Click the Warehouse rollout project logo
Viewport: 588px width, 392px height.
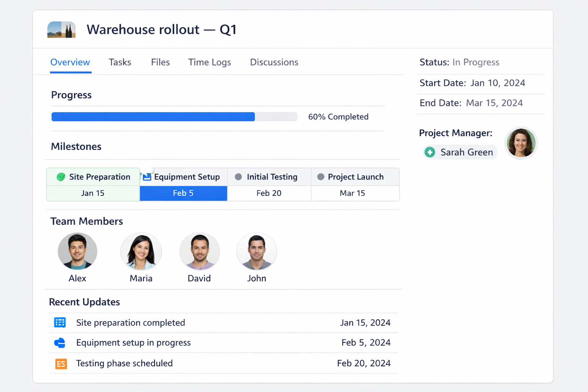(61, 29)
